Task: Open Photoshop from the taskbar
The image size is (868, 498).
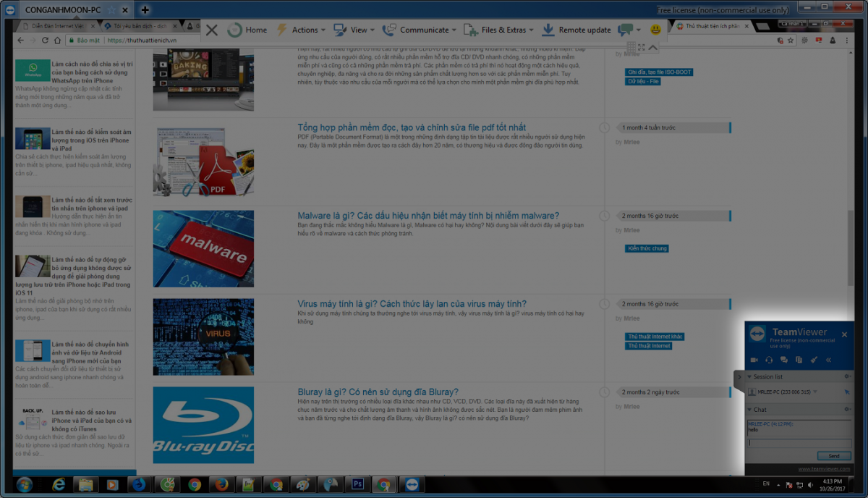Action: 357,484
